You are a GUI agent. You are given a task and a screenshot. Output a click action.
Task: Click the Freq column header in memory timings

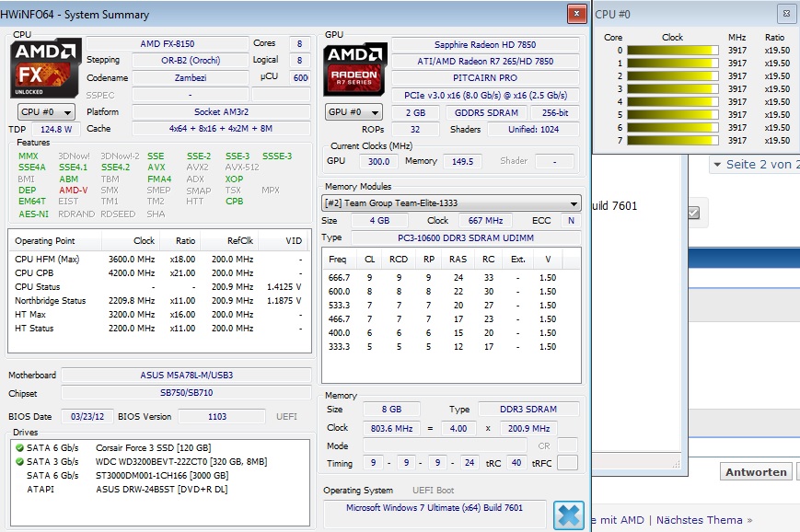point(340,260)
